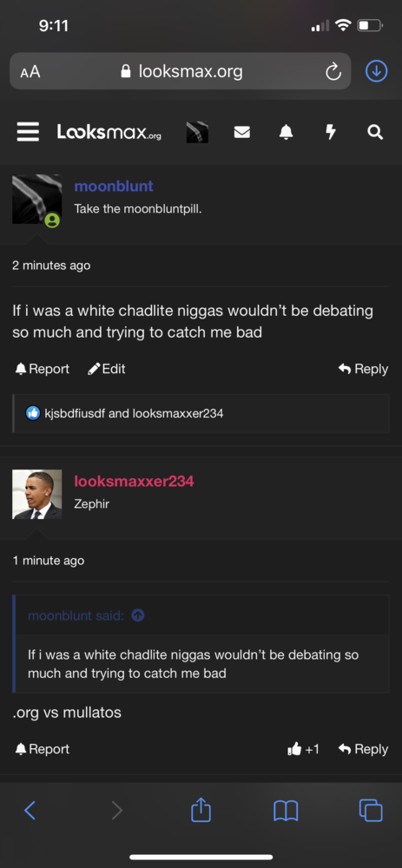Open the user avatar in top navigation
This screenshot has width=402, height=868.
point(197,132)
